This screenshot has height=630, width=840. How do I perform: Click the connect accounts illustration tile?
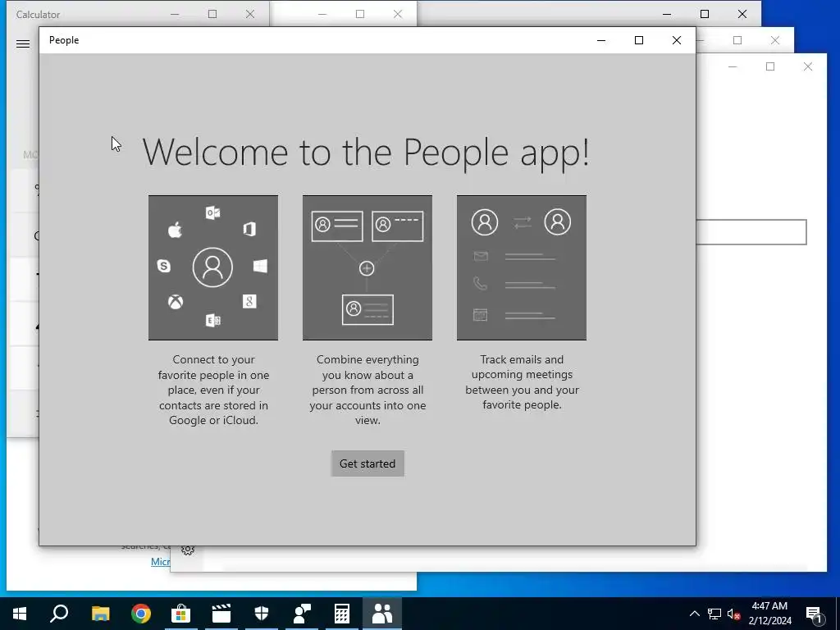click(213, 267)
